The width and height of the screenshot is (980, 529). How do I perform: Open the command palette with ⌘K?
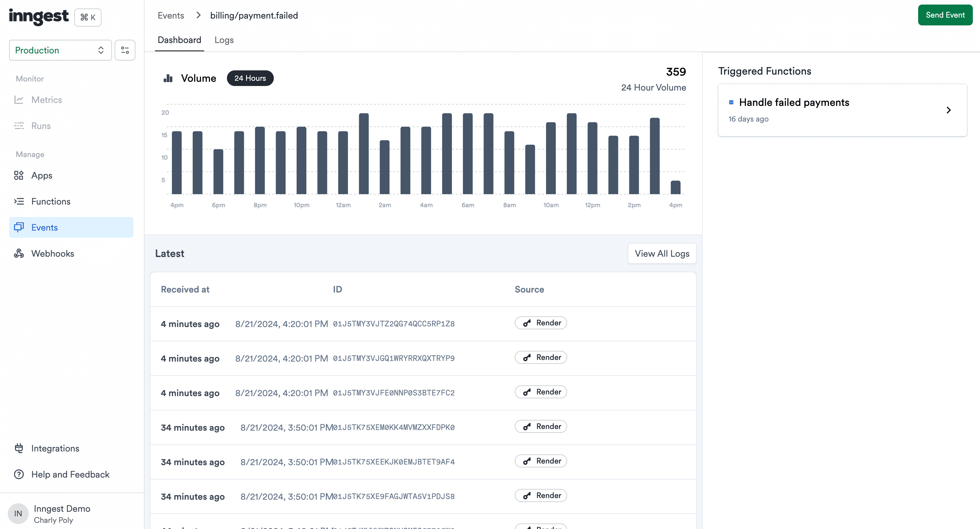point(88,17)
